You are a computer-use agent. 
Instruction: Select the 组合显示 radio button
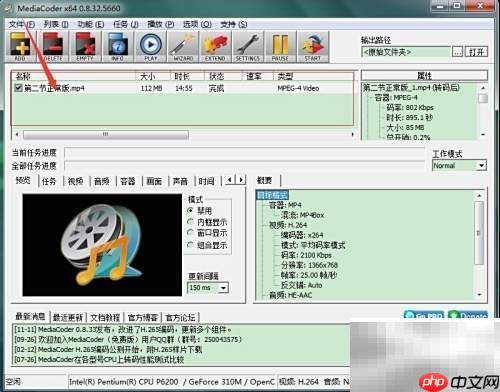coord(191,245)
